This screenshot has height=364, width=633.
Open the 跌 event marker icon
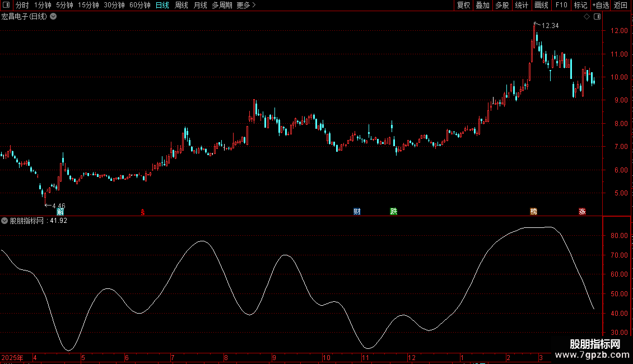(394, 212)
